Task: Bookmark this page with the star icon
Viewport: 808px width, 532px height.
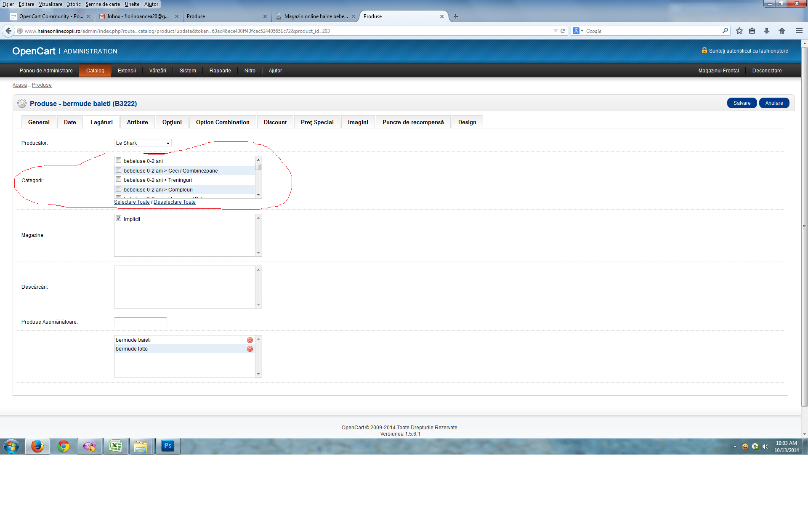Action: pyautogui.click(x=739, y=31)
